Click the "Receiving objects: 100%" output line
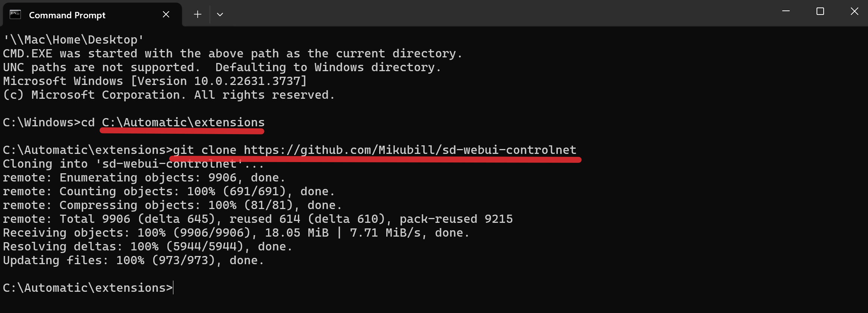This screenshot has width=868, height=313. point(236,233)
